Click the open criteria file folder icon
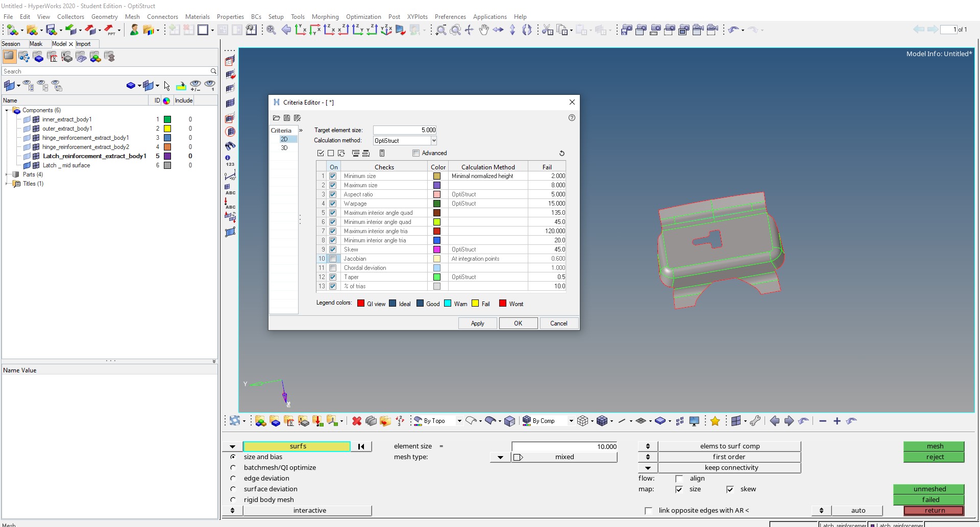The height and width of the screenshot is (527, 980). 276,118
